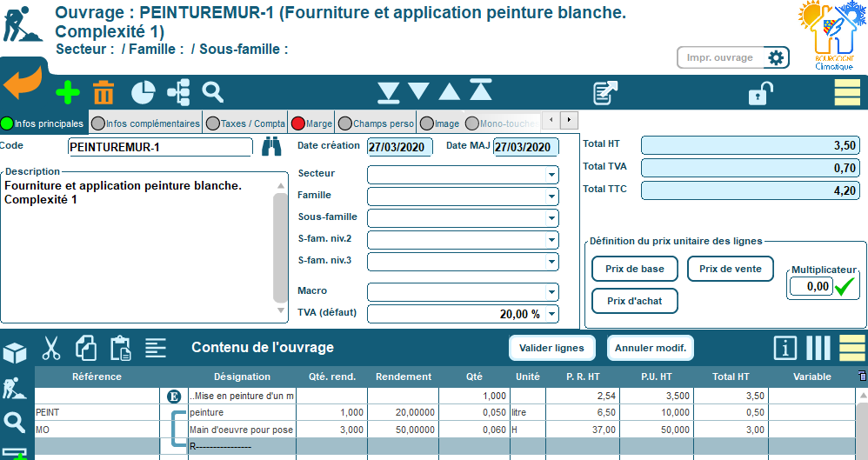Click the clipboard paste icon
This screenshot has width=868, height=460.
[x=120, y=349]
